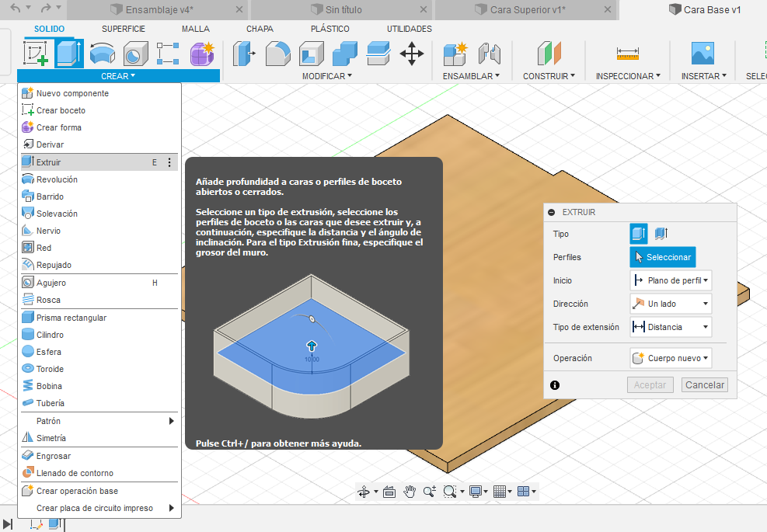The width and height of the screenshot is (767, 532).
Task: Click the Create Form purple icon
Action: [x=203, y=54]
